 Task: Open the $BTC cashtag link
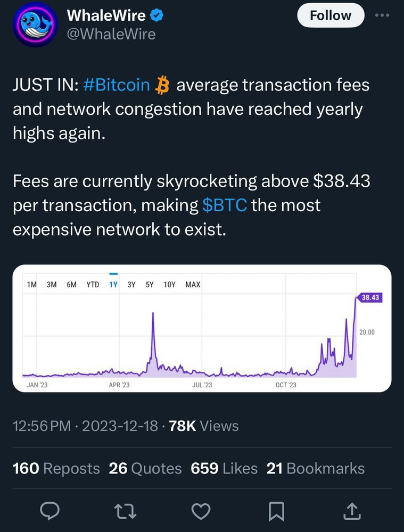225,205
